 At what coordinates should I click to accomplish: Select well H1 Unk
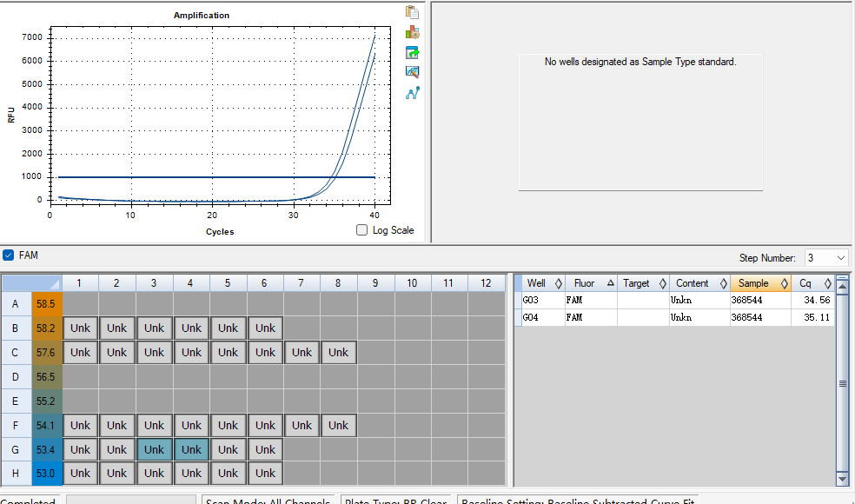pyautogui.click(x=80, y=474)
